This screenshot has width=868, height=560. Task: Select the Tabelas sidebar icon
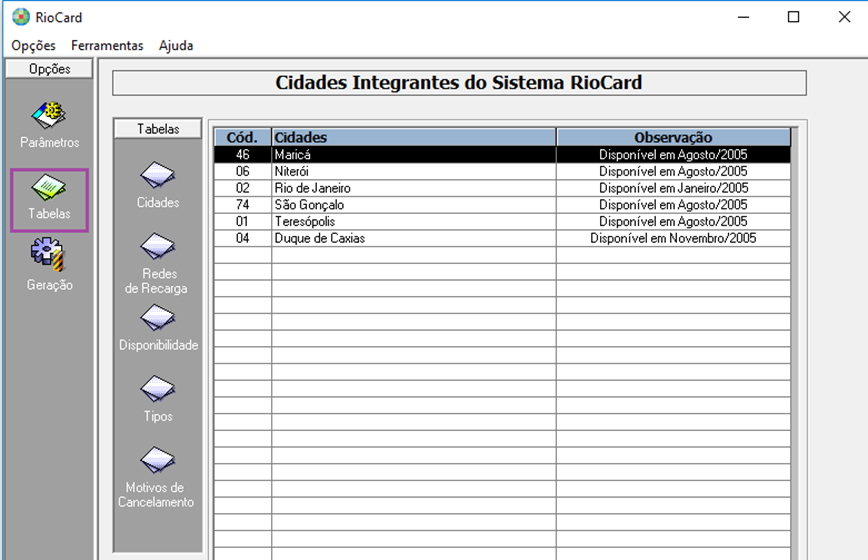(49, 188)
